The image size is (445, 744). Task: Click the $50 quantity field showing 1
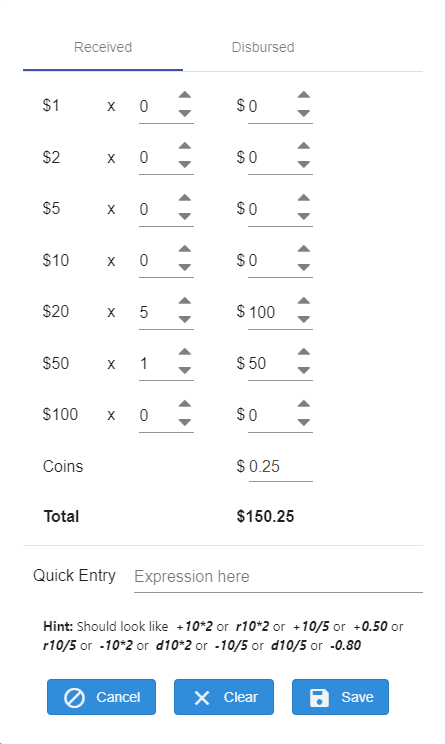(158, 364)
